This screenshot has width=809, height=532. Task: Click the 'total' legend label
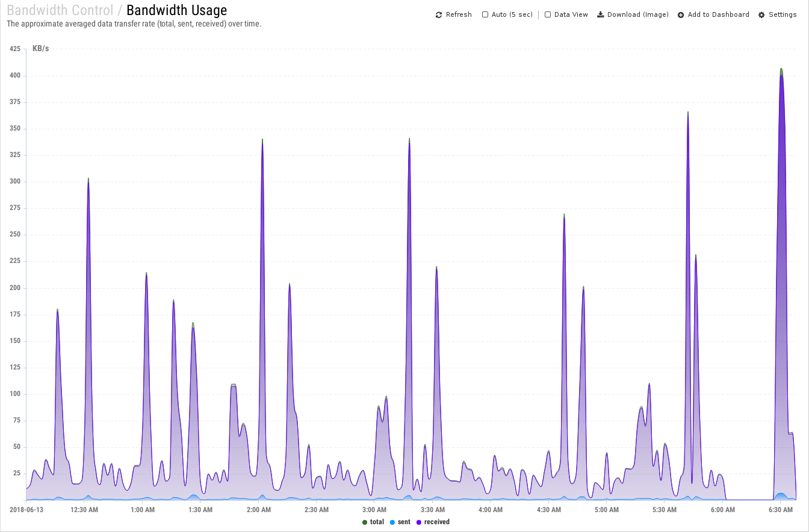377,522
